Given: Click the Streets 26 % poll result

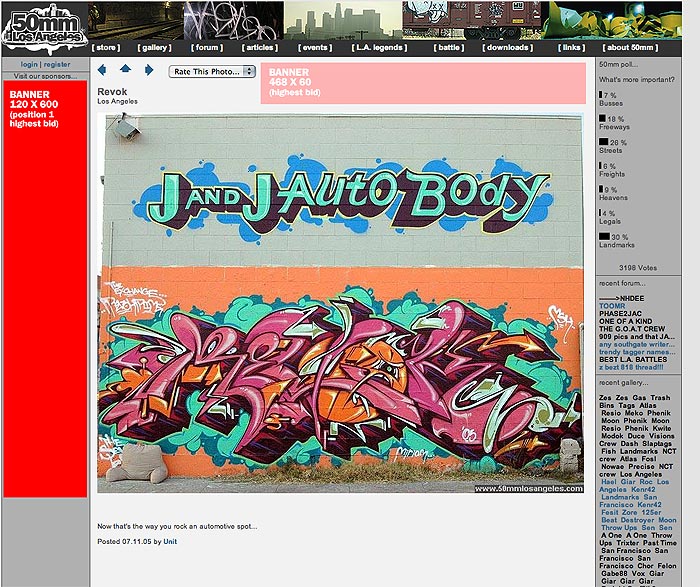Looking at the screenshot, I should [x=613, y=146].
